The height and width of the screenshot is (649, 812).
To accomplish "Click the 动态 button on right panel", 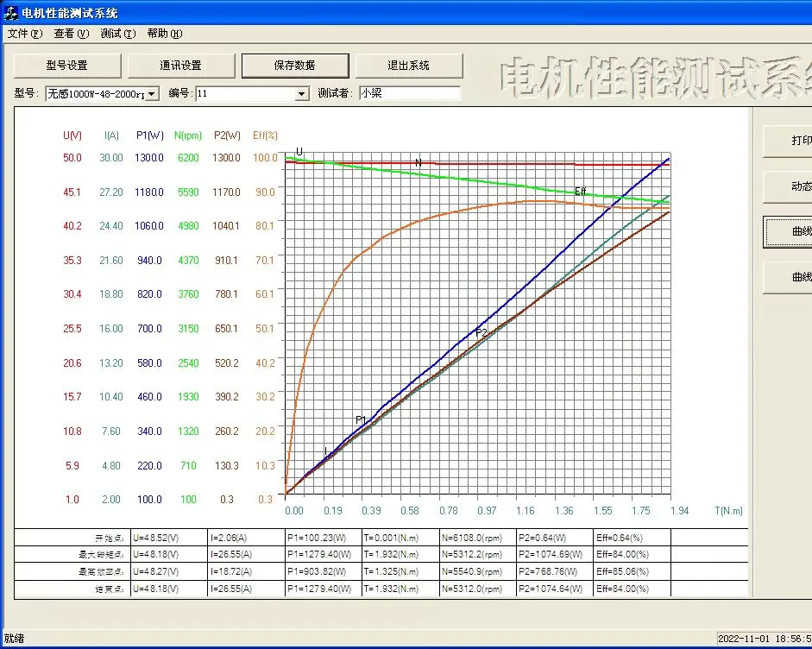I will tap(788, 186).
